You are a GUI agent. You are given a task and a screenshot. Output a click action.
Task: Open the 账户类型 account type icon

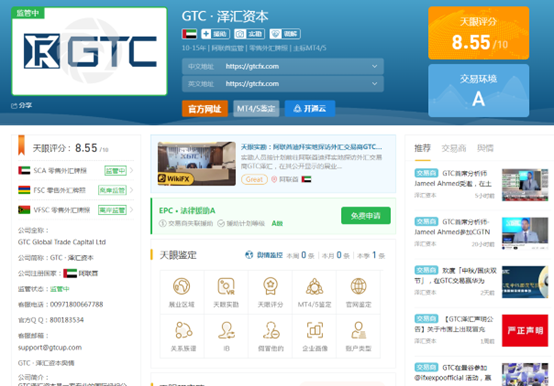tap(359, 330)
